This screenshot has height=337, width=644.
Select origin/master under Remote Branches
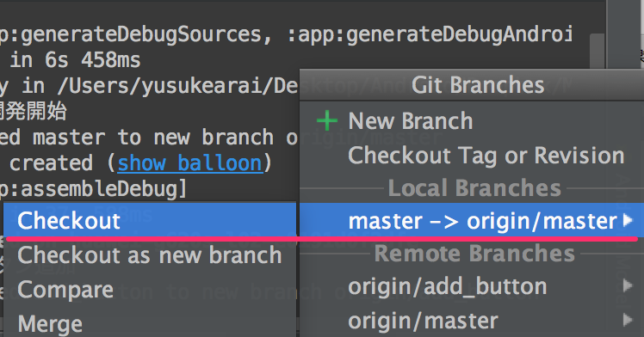coord(472,320)
